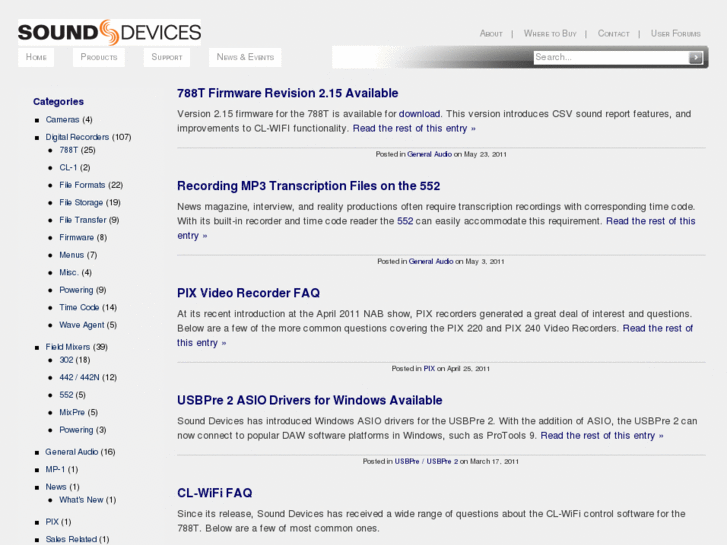Open PIX category from April 25 post

click(429, 368)
